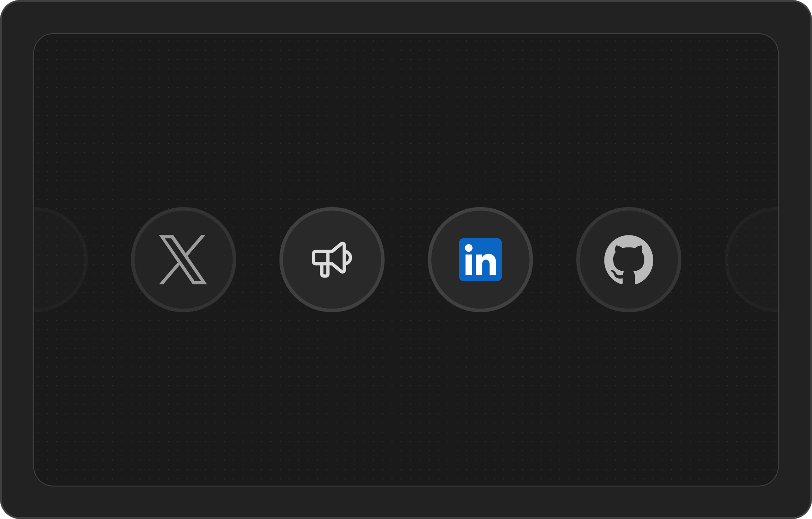Click the white 'in' letters of LinkedIn
812x519 pixels.
click(480, 260)
